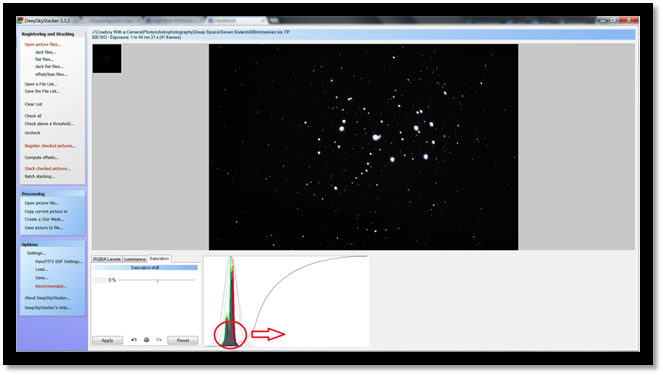The width and height of the screenshot is (663, 375).
Task: Click the histogram curve display area
Action: click(x=286, y=301)
